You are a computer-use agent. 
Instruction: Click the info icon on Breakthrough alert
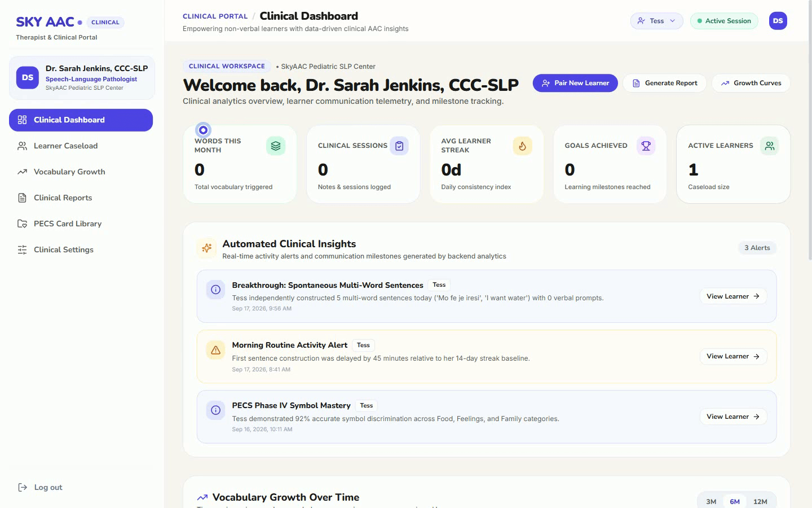216,290
